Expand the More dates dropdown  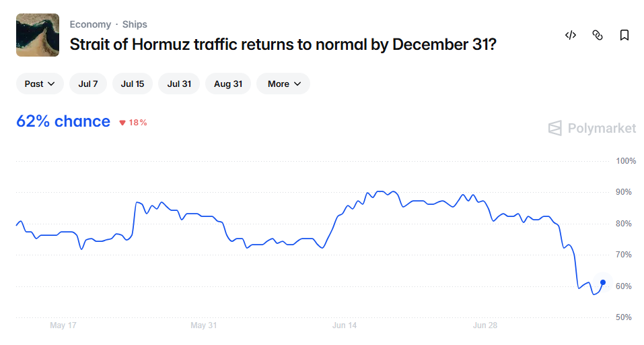point(283,84)
